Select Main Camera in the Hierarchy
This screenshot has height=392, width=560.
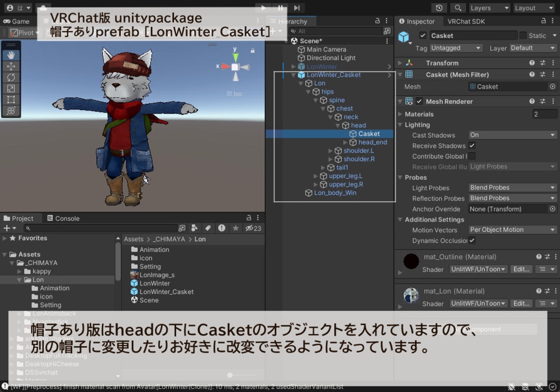tap(326, 49)
